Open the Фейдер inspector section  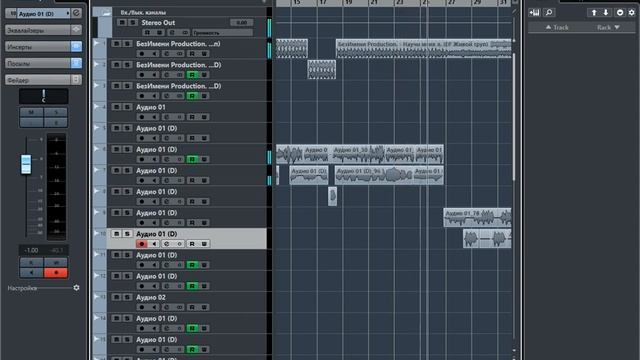click(38, 80)
